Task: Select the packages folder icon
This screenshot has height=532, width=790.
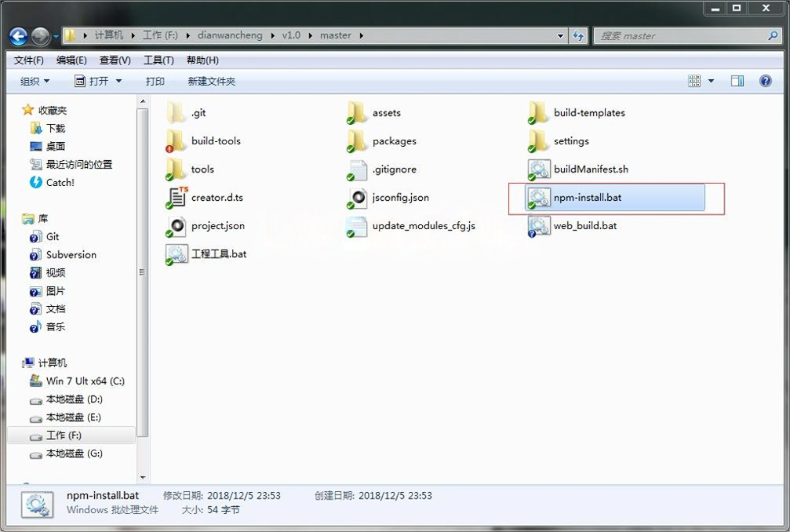Action: point(357,141)
